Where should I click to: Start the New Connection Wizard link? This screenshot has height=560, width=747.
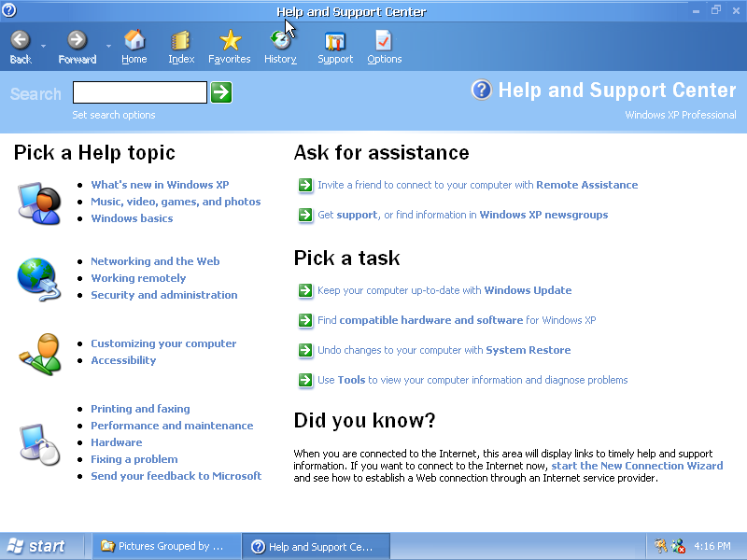(x=637, y=466)
